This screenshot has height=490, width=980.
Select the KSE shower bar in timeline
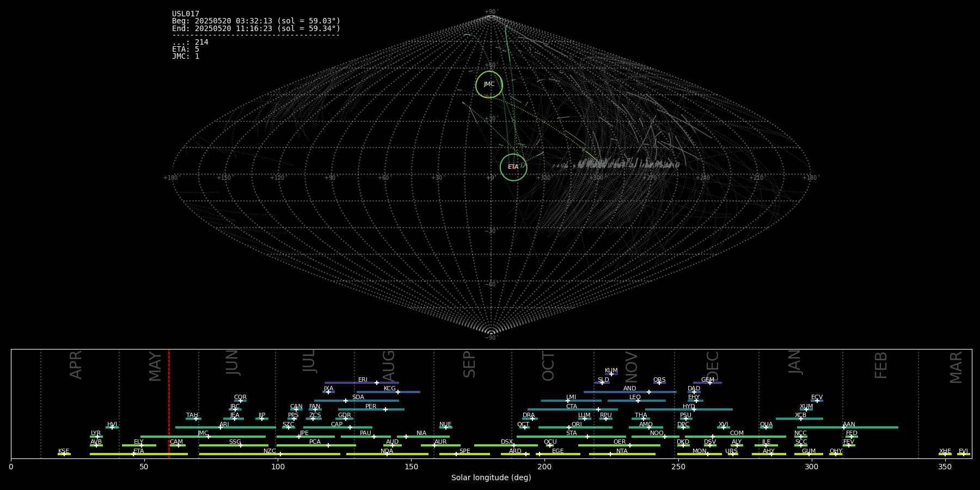click(x=64, y=454)
